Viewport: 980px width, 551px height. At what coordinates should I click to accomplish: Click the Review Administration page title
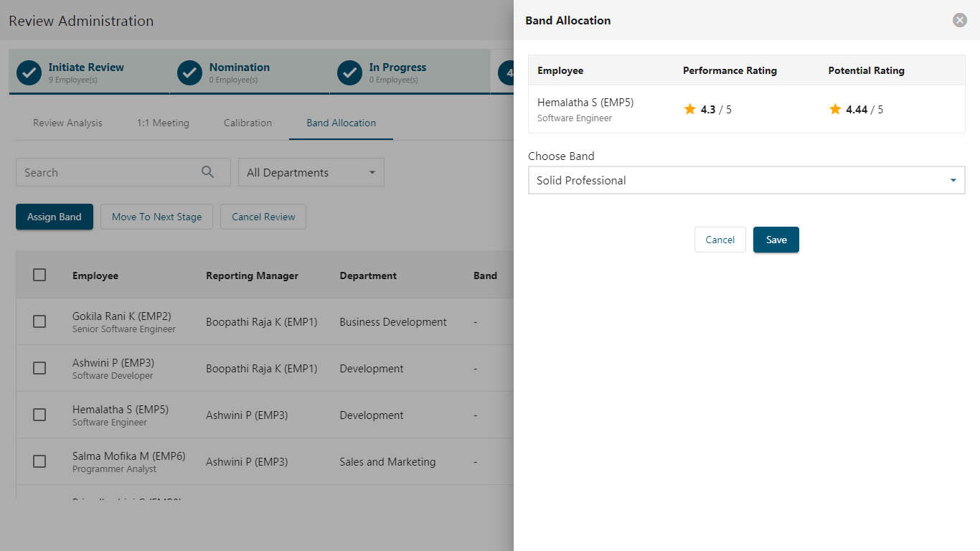[81, 21]
